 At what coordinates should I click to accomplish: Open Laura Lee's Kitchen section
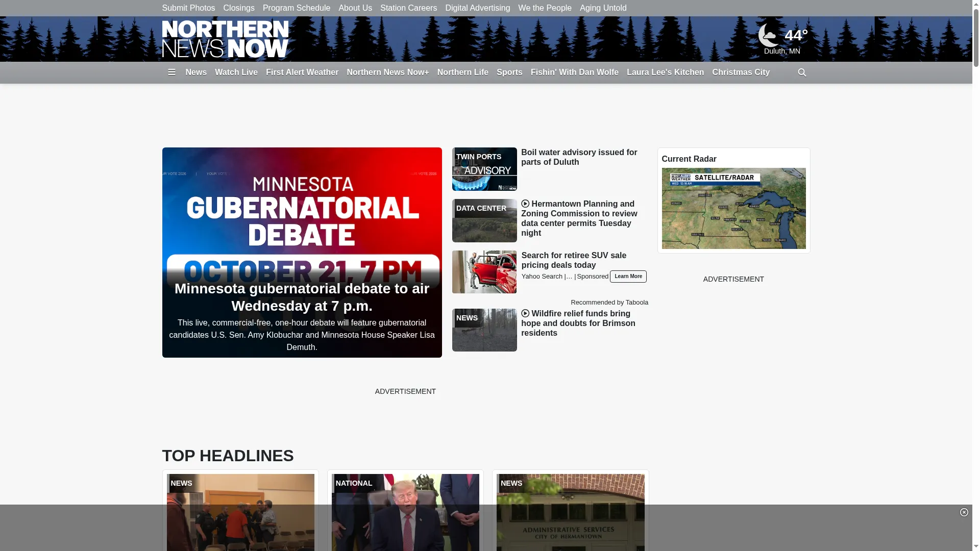(665, 72)
